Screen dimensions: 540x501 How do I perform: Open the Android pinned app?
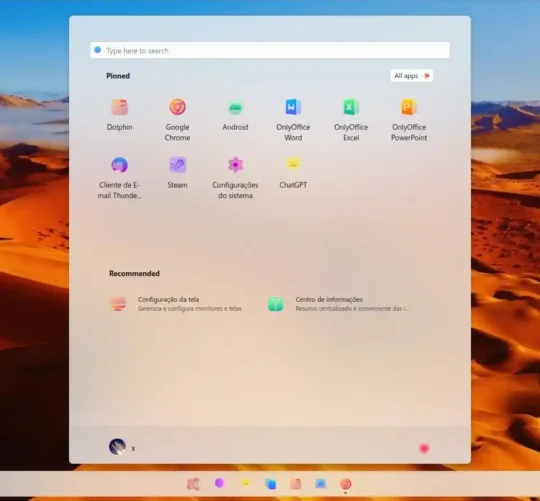[x=235, y=115]
